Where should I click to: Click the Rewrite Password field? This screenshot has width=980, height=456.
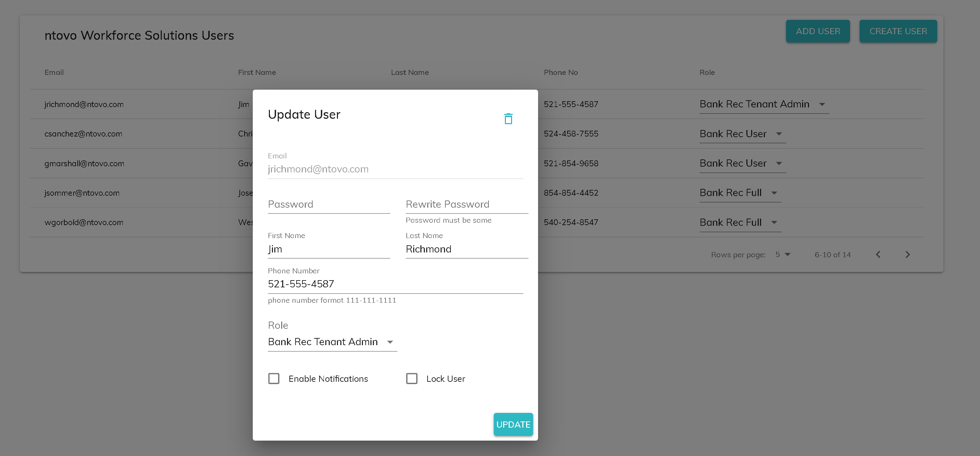coord(467,205)
